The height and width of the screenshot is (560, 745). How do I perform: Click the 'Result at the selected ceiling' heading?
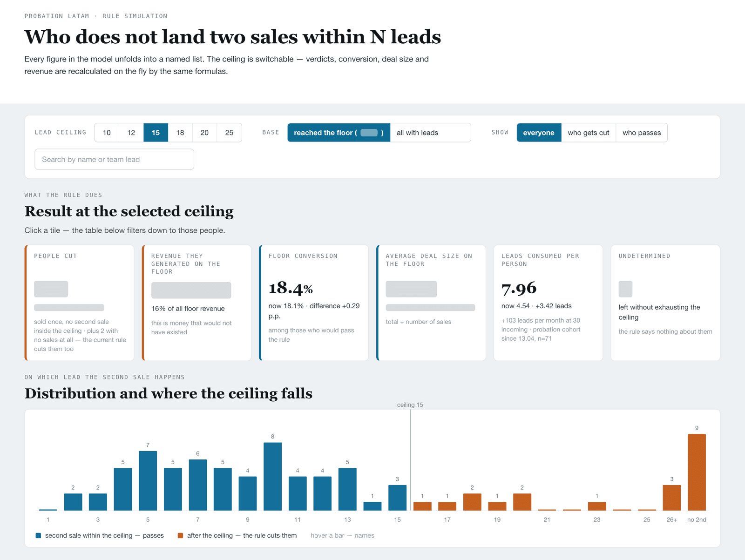(129, 211)
